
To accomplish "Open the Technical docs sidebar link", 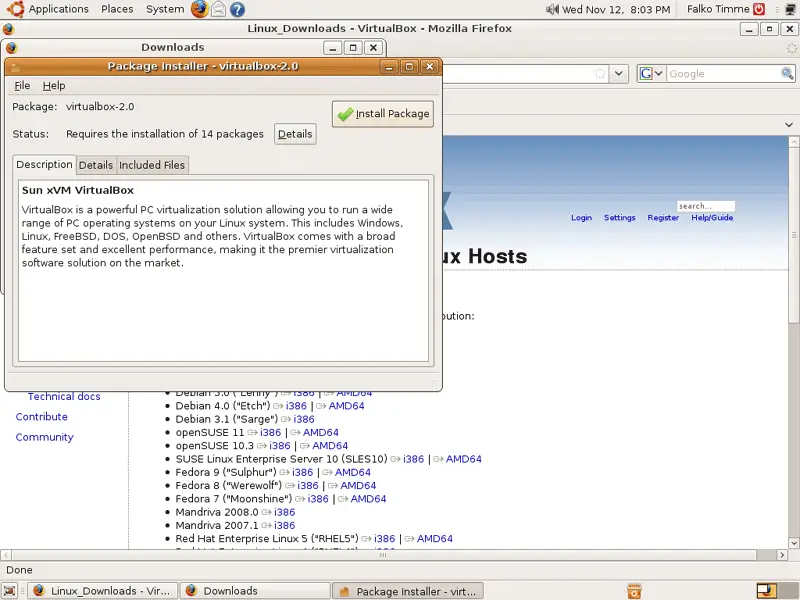I will [64, 396].
